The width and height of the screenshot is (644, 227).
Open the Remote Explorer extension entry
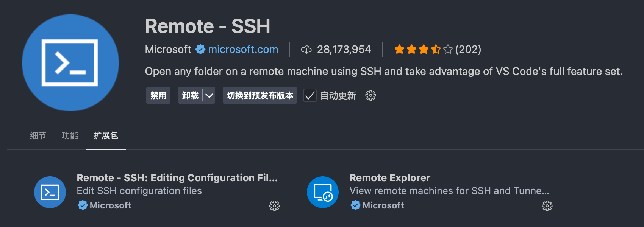[390, 178]
